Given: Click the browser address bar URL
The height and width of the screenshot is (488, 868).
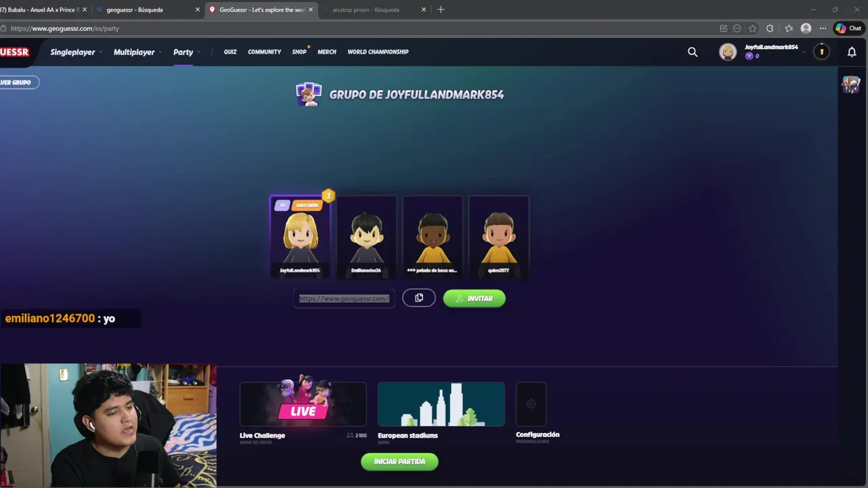Looking at the screenshot, I should (65, 28).
